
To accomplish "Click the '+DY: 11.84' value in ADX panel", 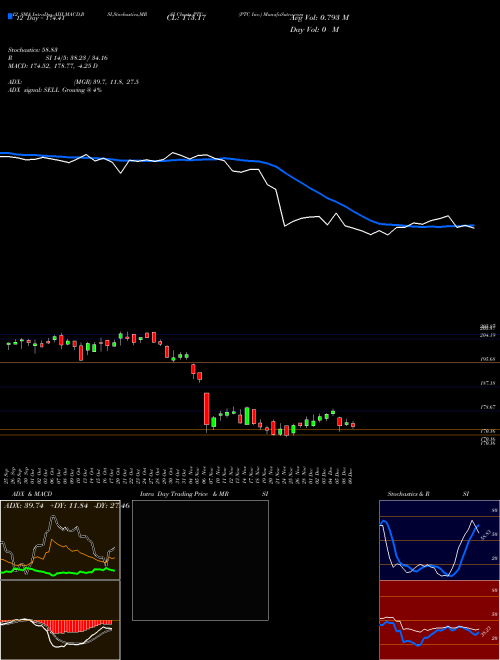I will tap(68, 505).
